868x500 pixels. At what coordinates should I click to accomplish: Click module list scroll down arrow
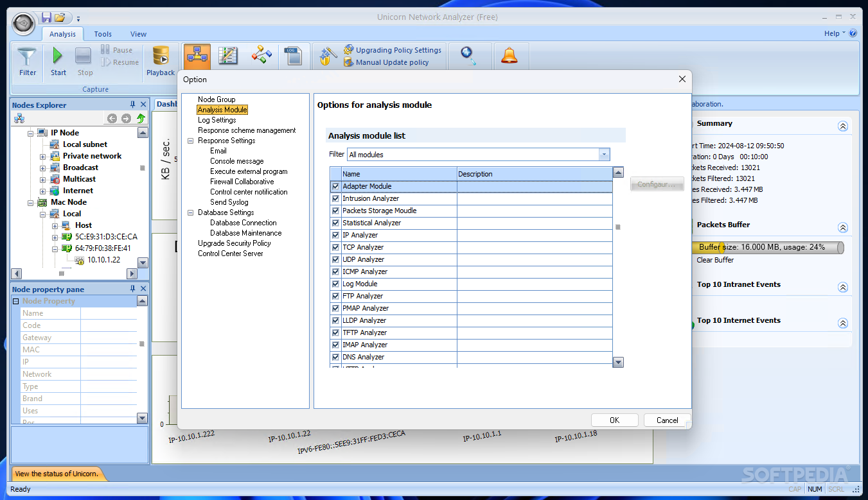(618, 362)
